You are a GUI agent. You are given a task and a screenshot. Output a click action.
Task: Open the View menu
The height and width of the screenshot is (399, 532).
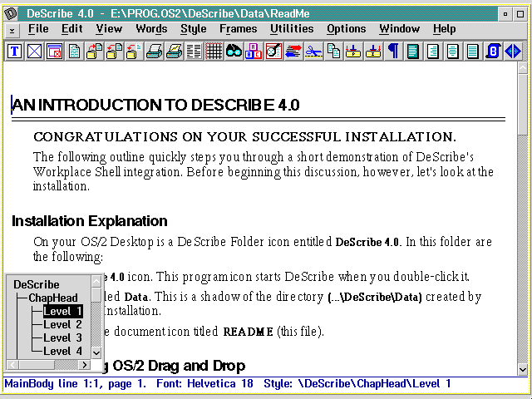pyautogui.click(x=109, y=29)
